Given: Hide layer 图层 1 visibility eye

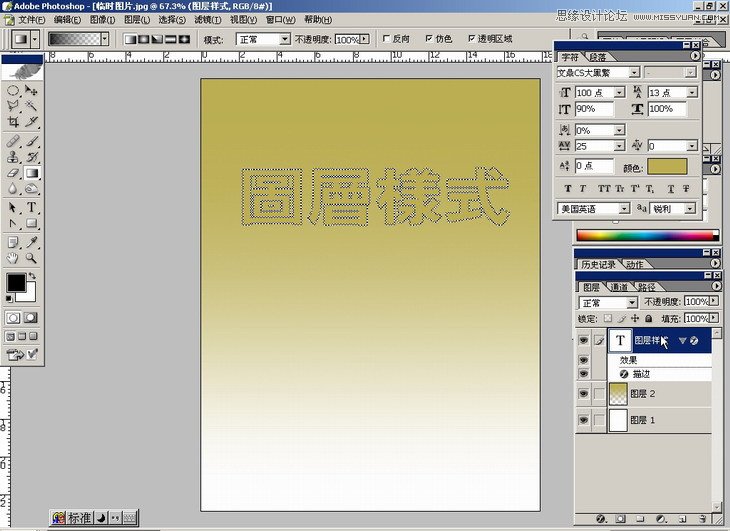Looking at the screenshot, I should (583, 420).
